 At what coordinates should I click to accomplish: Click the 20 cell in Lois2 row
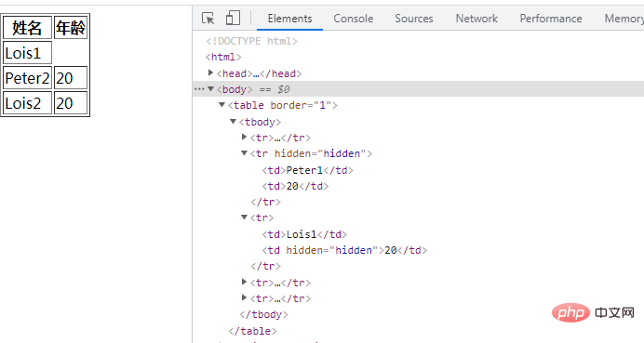point(71,102)
